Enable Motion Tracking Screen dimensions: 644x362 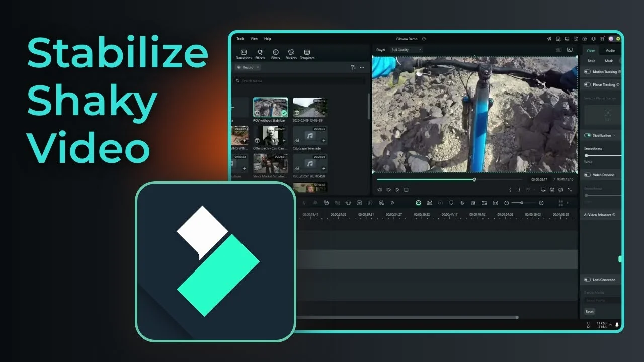click(x=587, y=72)
